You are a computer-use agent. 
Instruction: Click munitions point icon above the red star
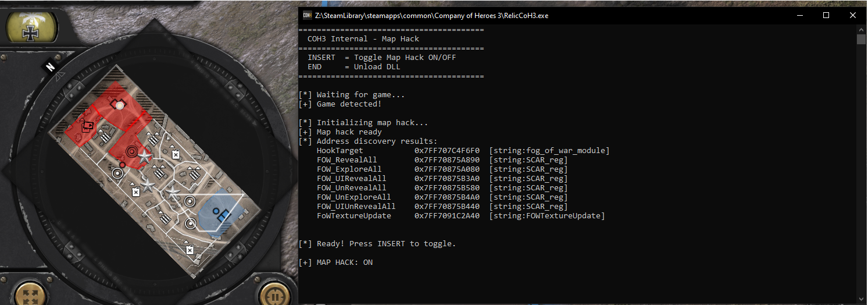(x=153, y=140)
